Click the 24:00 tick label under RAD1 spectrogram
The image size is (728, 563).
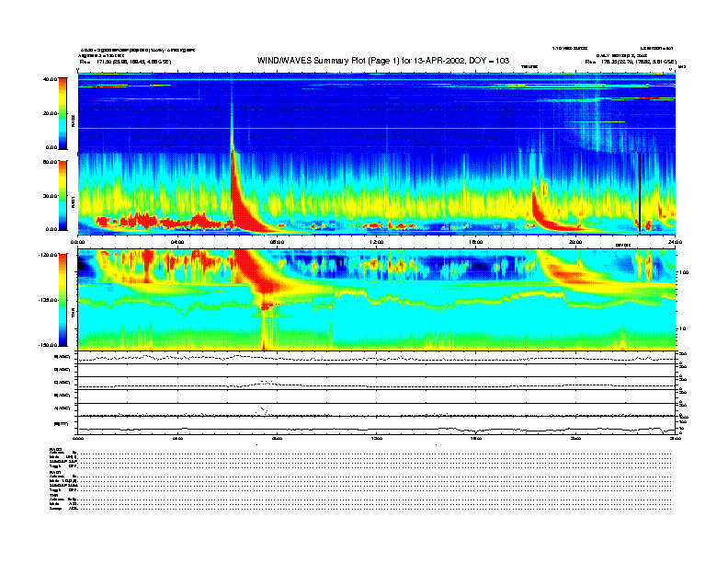(x=675, y=242)
